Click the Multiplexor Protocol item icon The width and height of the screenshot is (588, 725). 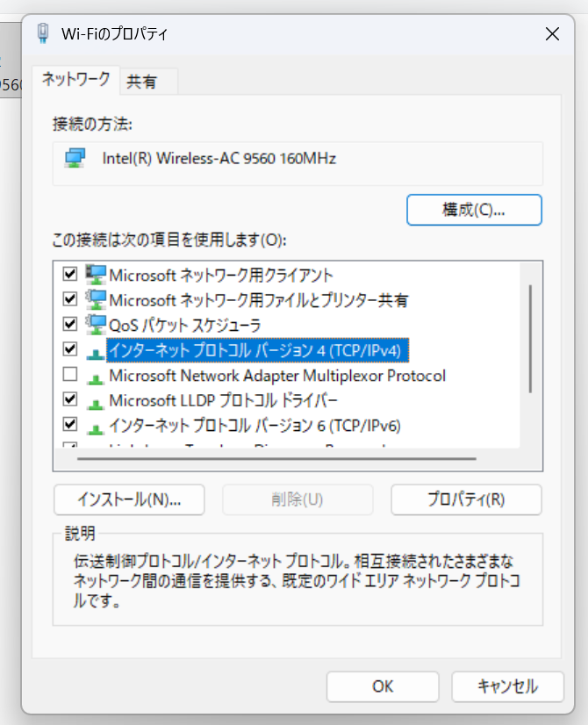pos(95,377)
